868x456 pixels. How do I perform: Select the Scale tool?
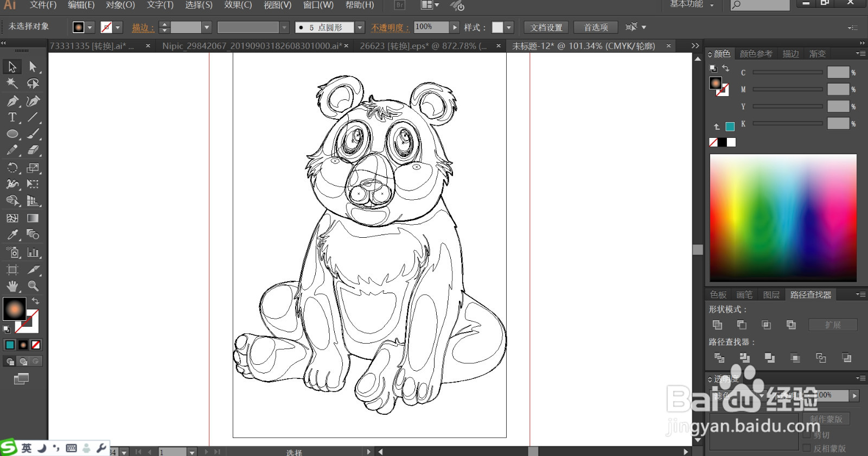33,168
